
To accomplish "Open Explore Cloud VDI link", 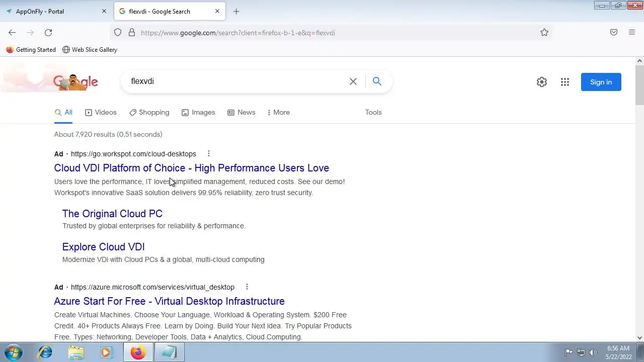I will (x=104, y=247).
